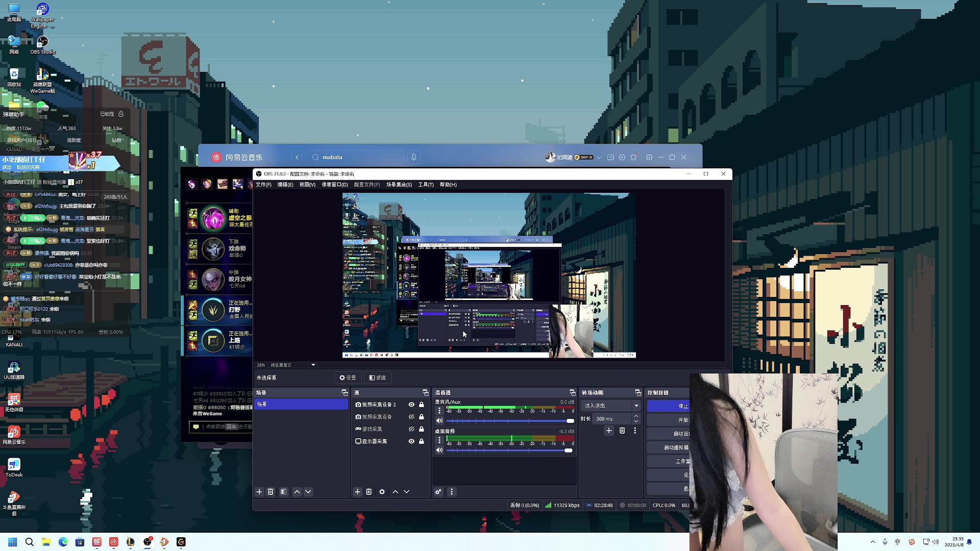Open Microsoft Edge from taskbar
The height and width of the screenshot is (551, 980).
(63, 542)
